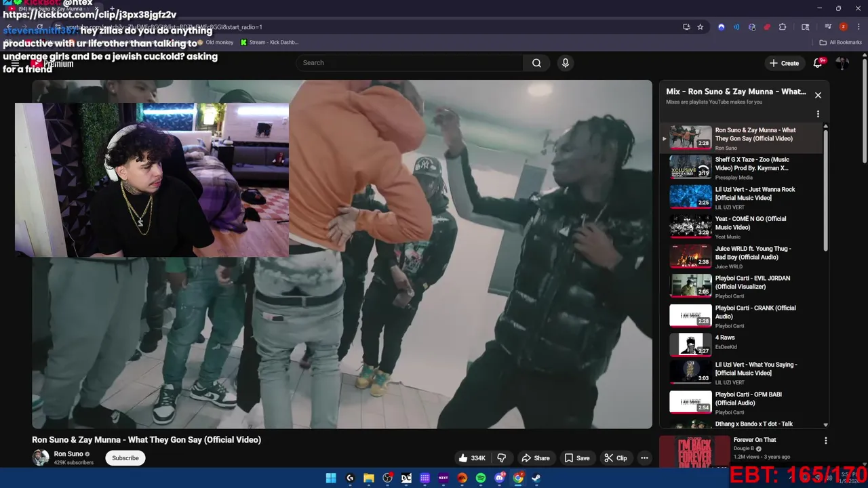The image size is (868, 488).
Task: Open Stream - Kick Dashboard bookmark
Action: [x=269, y=42]
